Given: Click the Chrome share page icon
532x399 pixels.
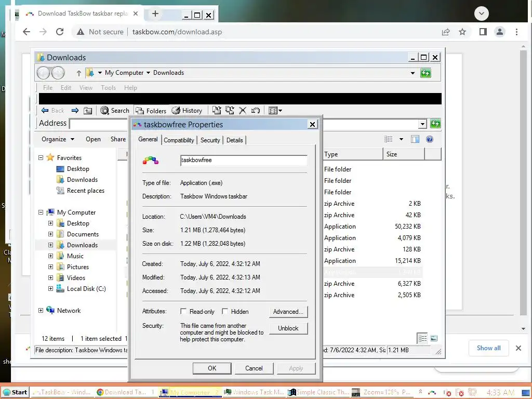Looking at the screenshot, I should click(446, 32).
